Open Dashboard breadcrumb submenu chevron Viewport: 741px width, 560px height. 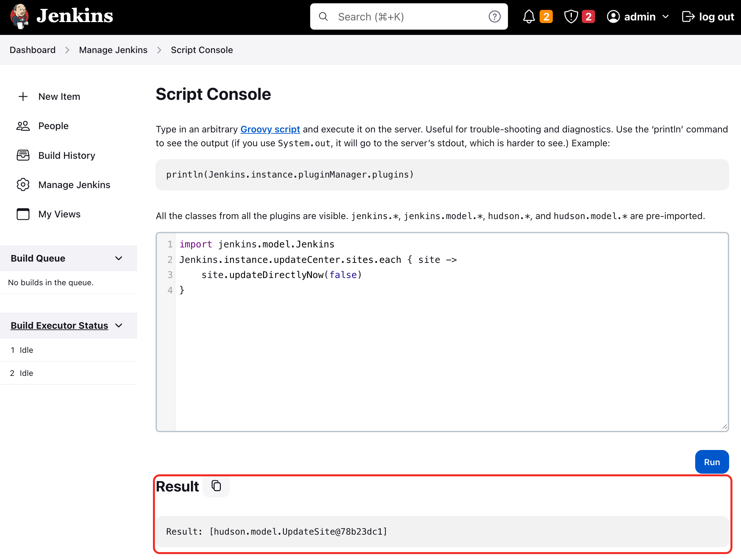[x=67, y=50]
